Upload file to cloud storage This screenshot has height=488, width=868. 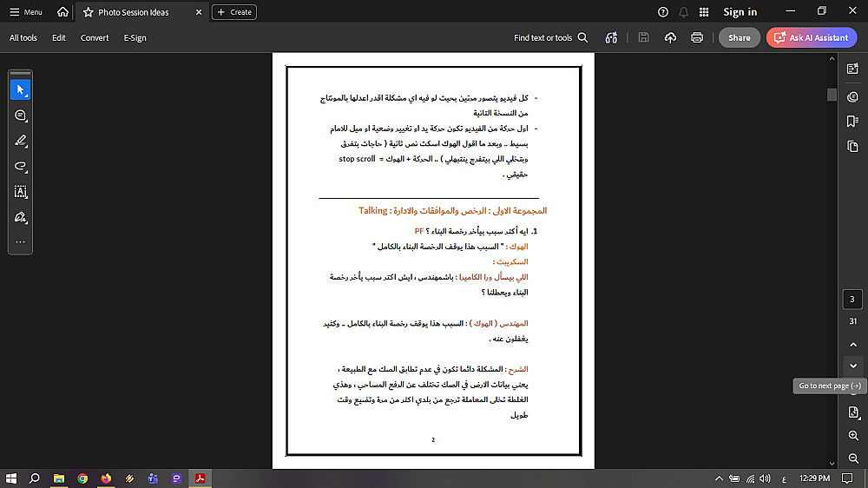[x=670, y=37]
